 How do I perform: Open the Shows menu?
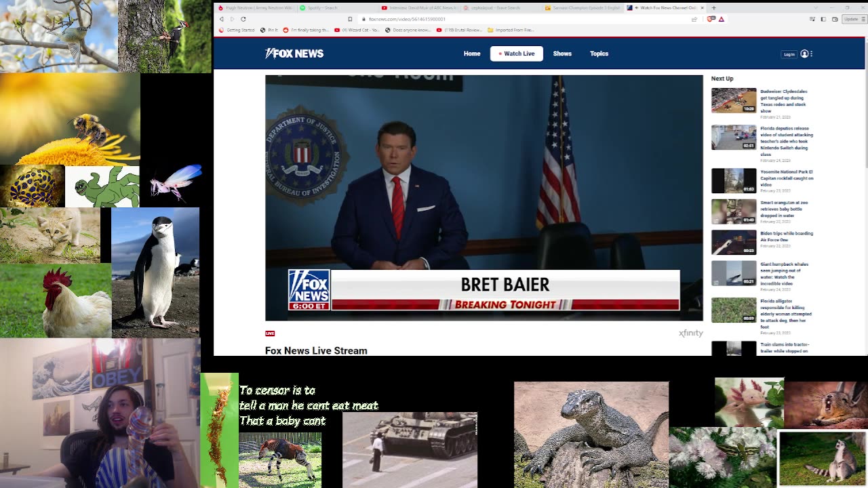click(x=562, y=54)
